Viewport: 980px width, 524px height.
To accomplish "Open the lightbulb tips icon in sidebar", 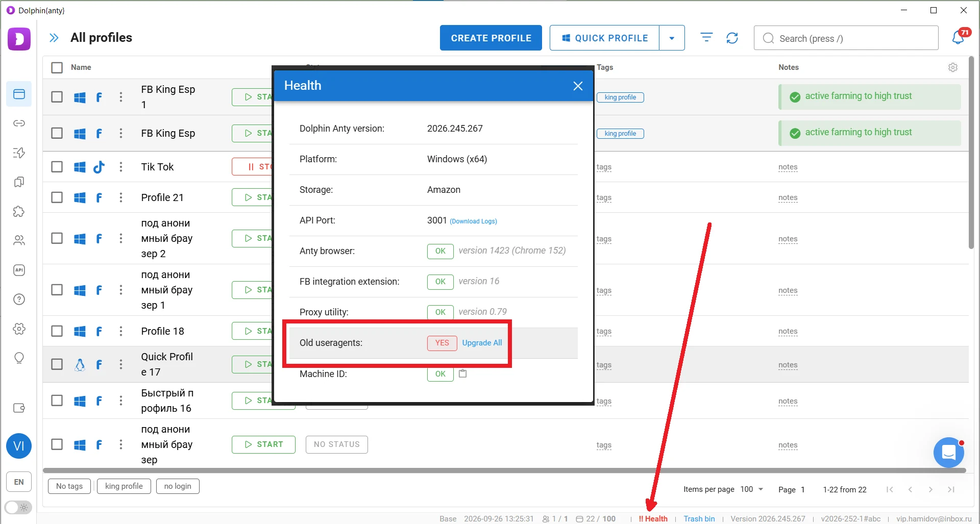I will [x=19, y=358].
